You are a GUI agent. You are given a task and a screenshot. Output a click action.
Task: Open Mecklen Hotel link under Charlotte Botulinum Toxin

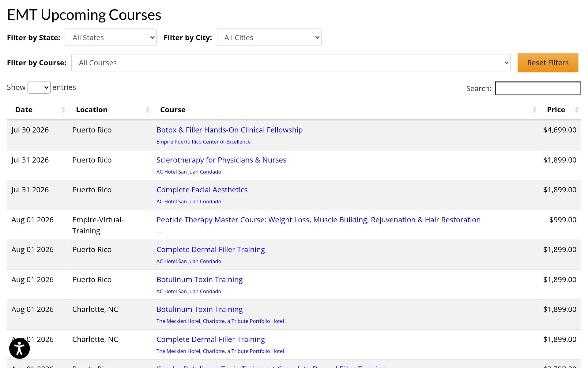pyautogui.click(x=220, y=321)
